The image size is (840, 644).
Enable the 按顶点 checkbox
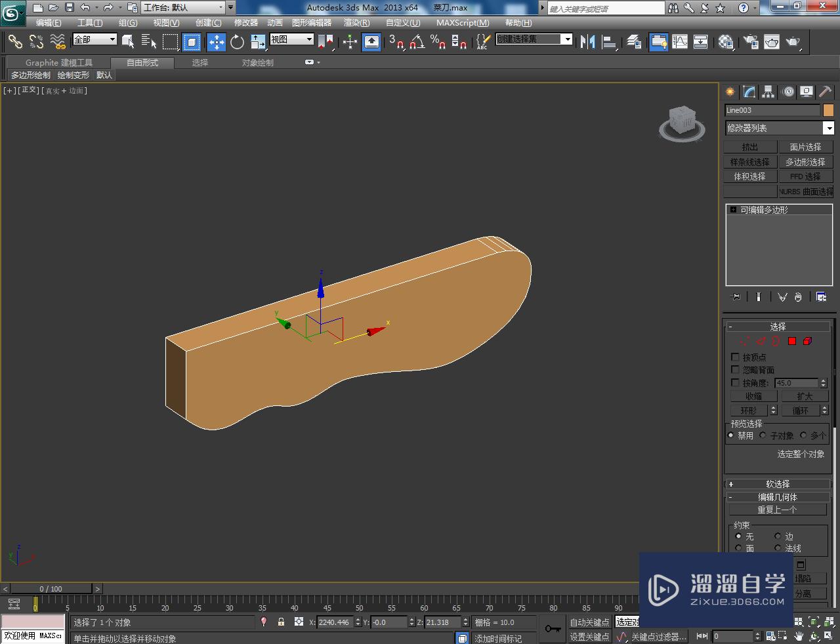point(735,357)
